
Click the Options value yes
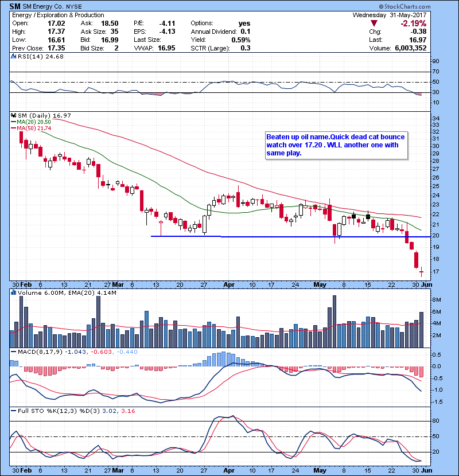(x=244, y=24)
